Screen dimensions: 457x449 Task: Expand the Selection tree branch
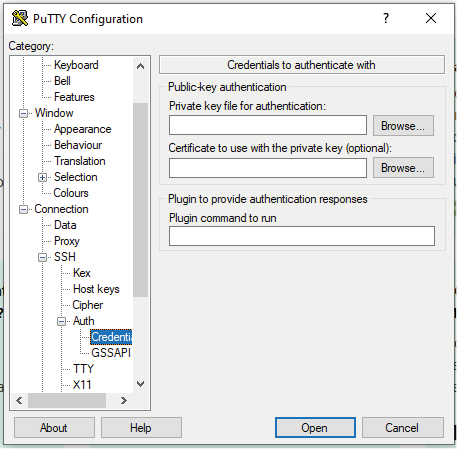[x=42, y=177]
